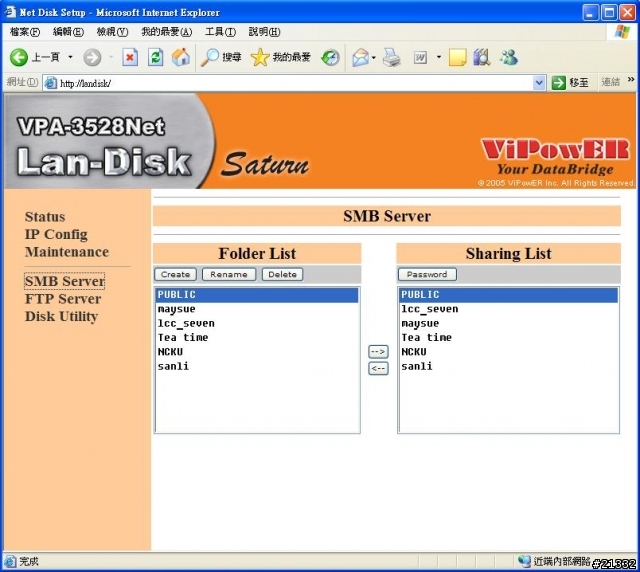640x572 pixels.
Task: Click the Edit with Word icon
Action: point(420,57)
